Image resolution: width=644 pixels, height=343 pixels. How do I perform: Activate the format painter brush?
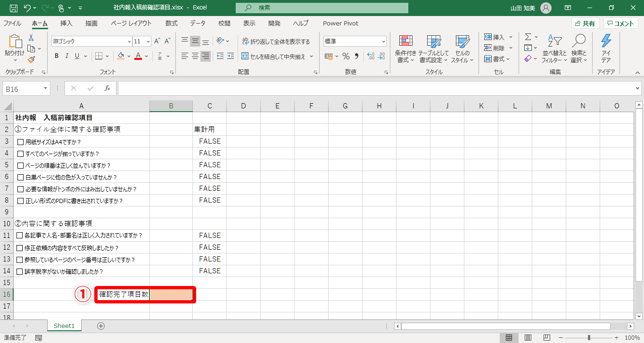point(31,59)
